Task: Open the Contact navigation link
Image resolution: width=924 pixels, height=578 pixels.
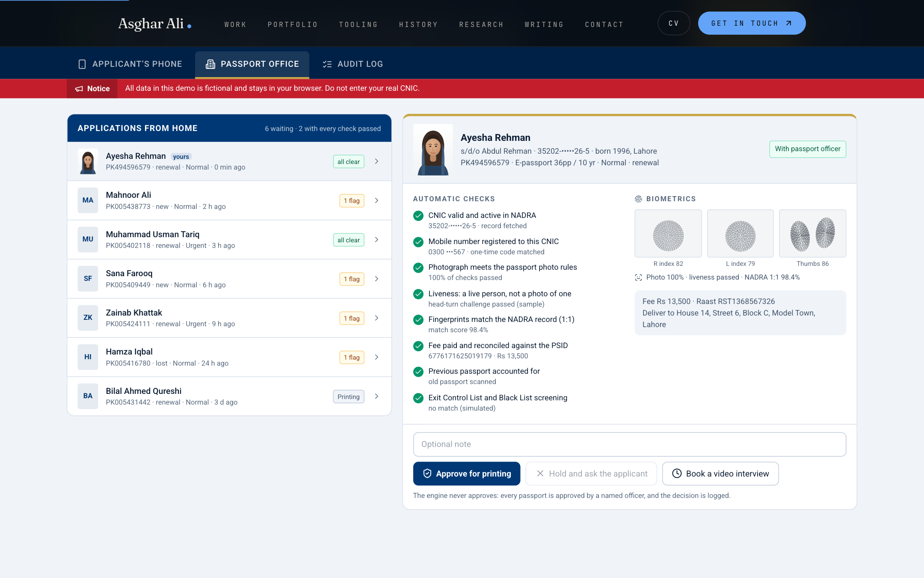Action: point(604,24)
